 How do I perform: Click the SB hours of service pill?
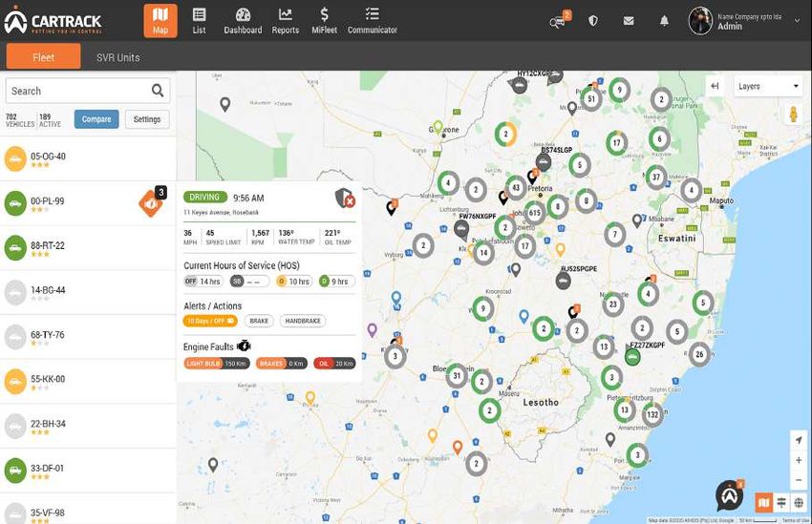(x=250, y=282)
